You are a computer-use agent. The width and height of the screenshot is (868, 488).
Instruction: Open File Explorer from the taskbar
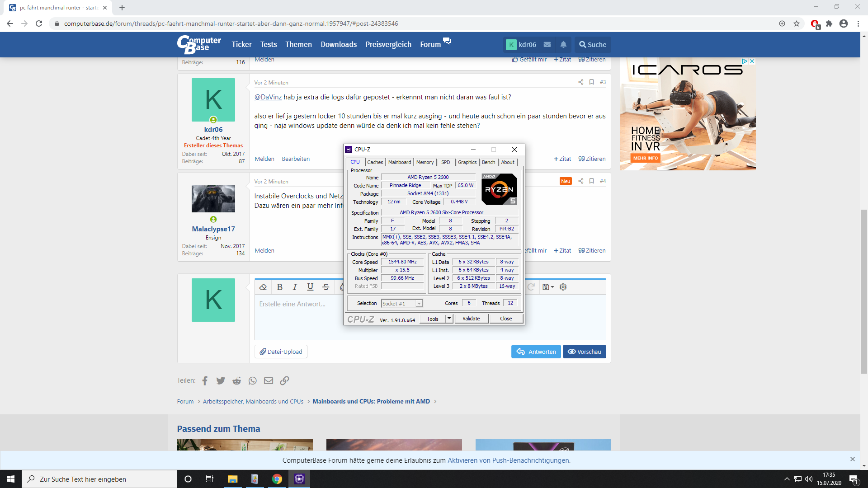(x=232, y=479)
